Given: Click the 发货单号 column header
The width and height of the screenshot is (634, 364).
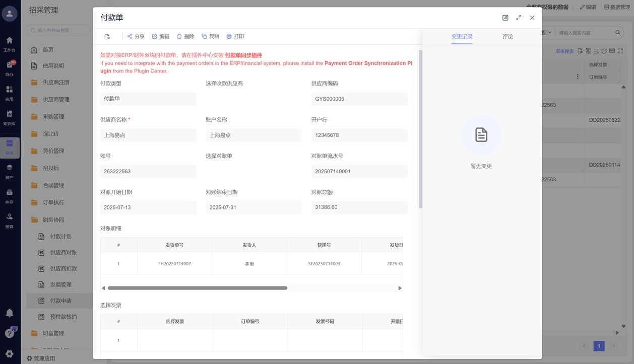Looking at the screenshot, I should point(174,245).
